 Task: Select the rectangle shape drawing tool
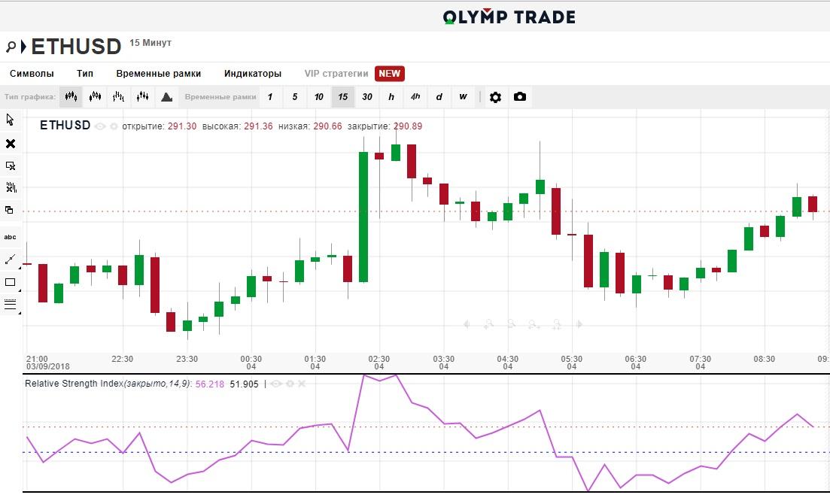(x=10, y=282)
